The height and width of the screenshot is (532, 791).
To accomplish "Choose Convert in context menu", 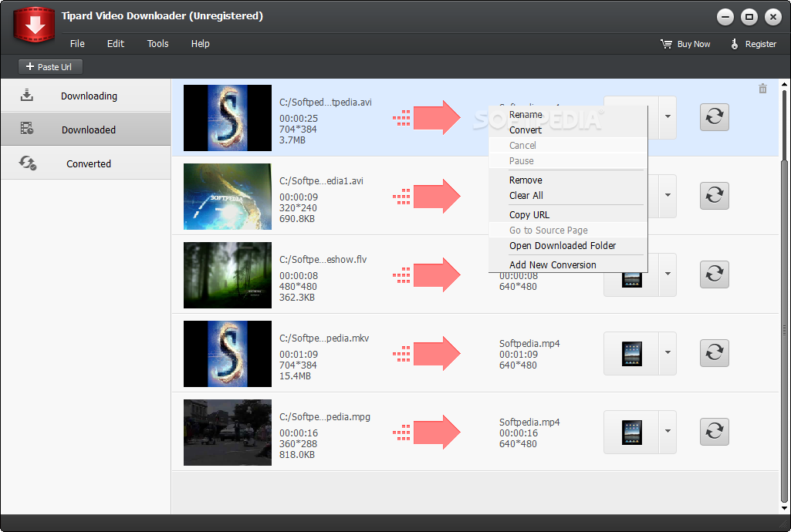I will click(568, 130).
